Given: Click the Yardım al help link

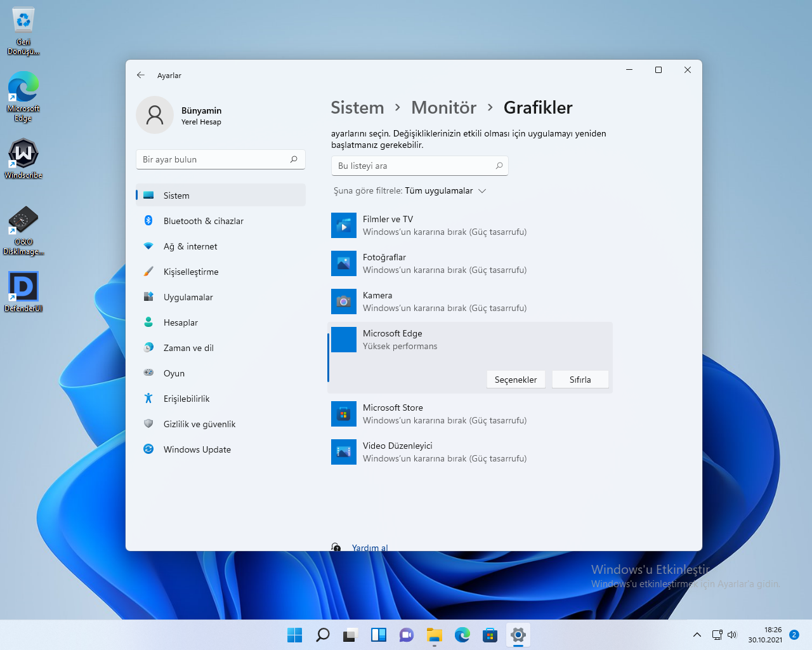Looking at the screenshot, I should click(370, 547).
